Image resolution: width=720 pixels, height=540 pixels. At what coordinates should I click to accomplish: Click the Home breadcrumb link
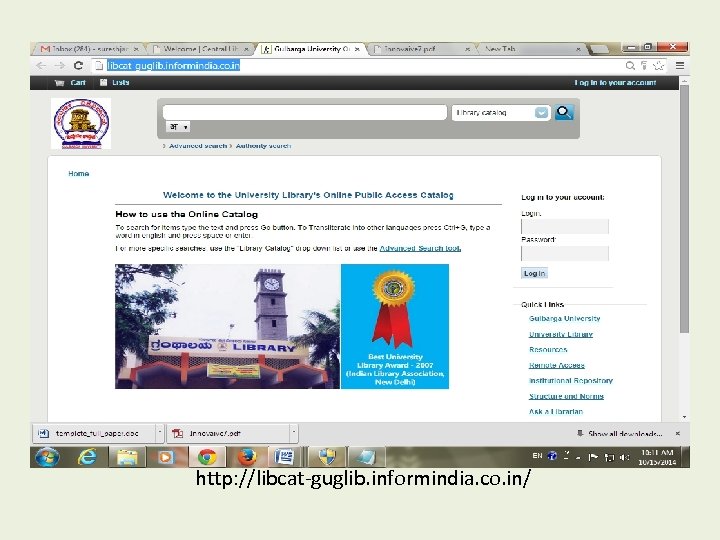click(x=79, y=174)
